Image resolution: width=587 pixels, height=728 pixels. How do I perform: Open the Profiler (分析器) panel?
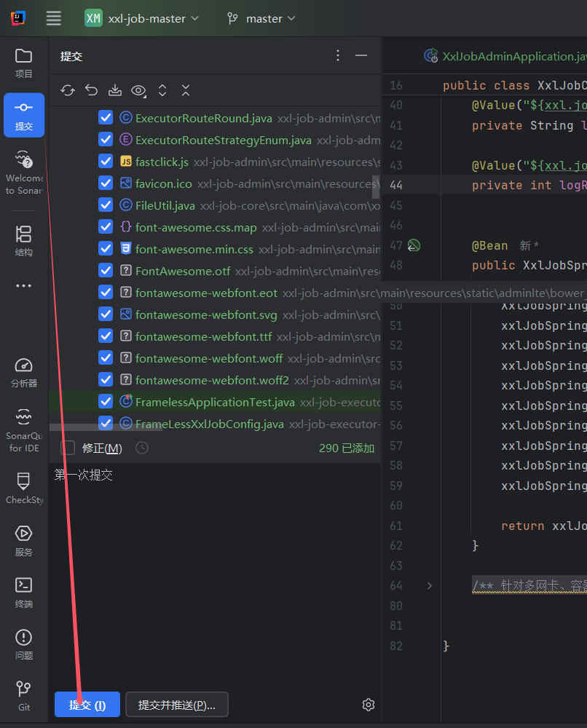(x=24, y=372)
